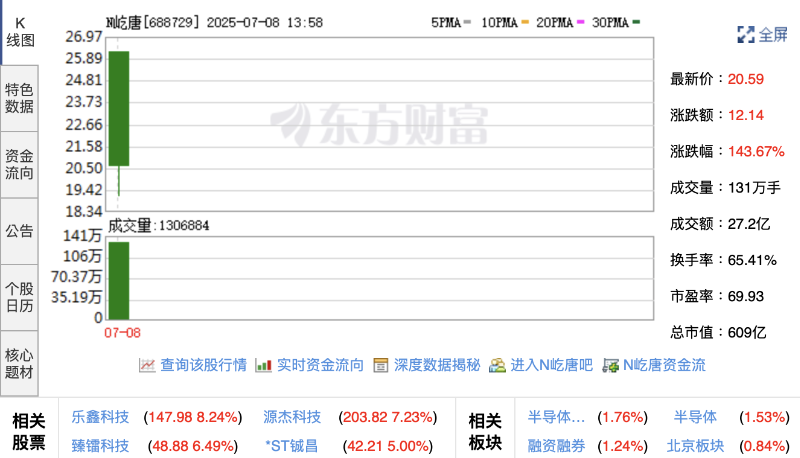Click the 10PMA orange legend swatch

point(525,22)
